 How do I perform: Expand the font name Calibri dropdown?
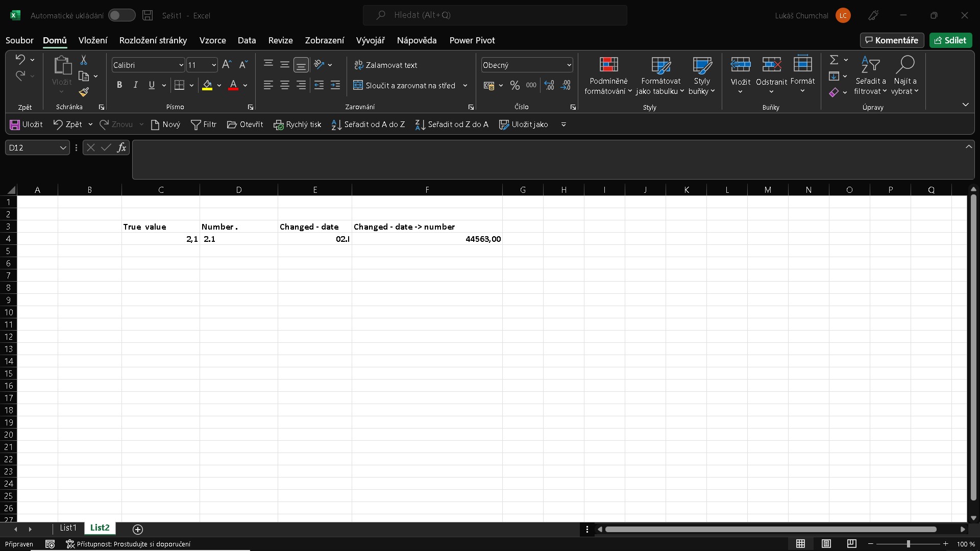pyautogui.click(x=181, y=65)
